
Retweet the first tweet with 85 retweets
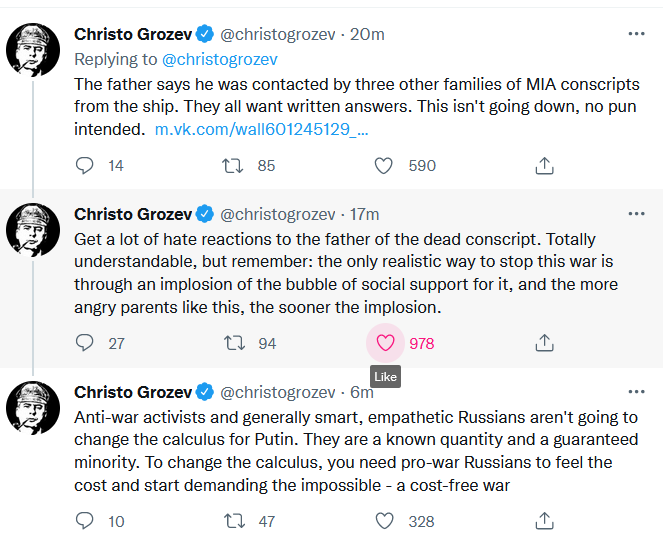[x=233, y=166]
